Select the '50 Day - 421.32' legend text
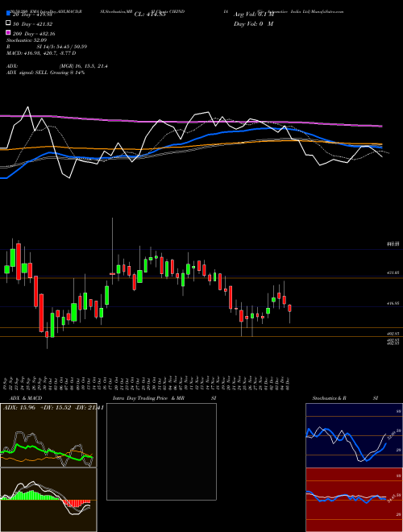This screenshot has height=532, width=403. tap(33, 24)
